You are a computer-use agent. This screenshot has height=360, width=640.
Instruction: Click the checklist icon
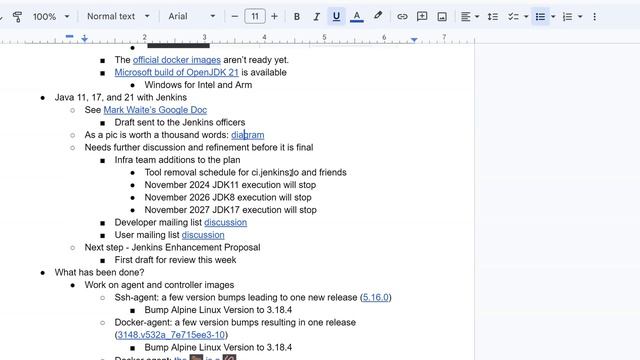point(513,17)
